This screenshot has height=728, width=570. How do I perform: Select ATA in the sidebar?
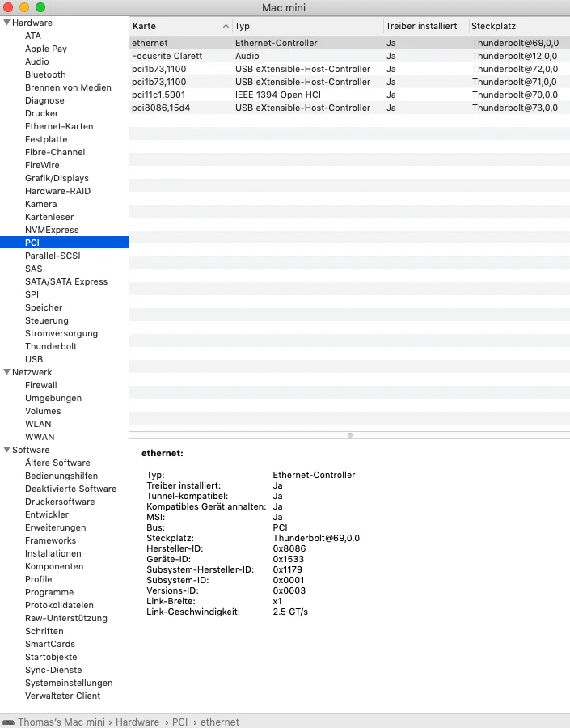[x=33, y=36]
